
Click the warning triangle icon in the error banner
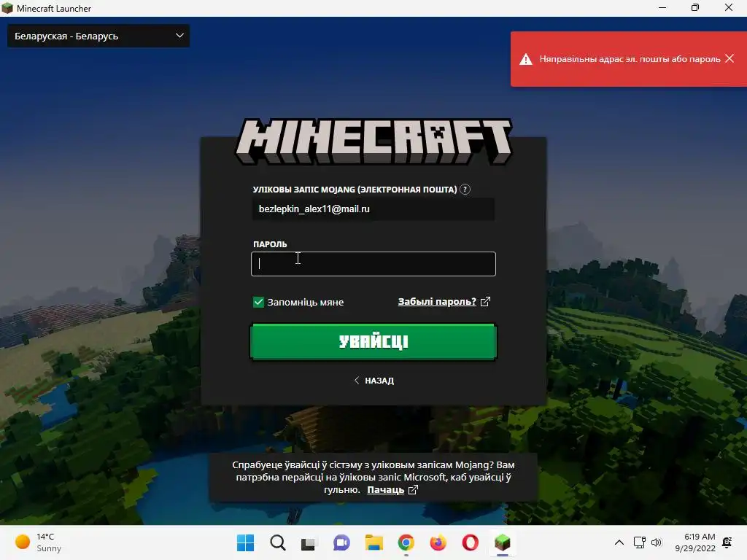pos(525,60)
